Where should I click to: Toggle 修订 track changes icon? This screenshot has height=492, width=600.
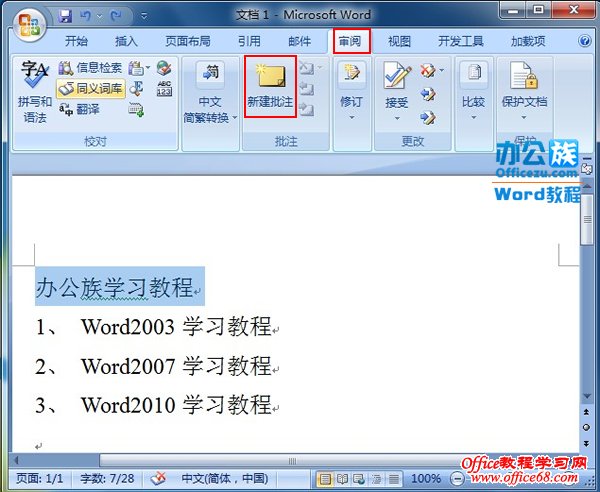point(352,73)
